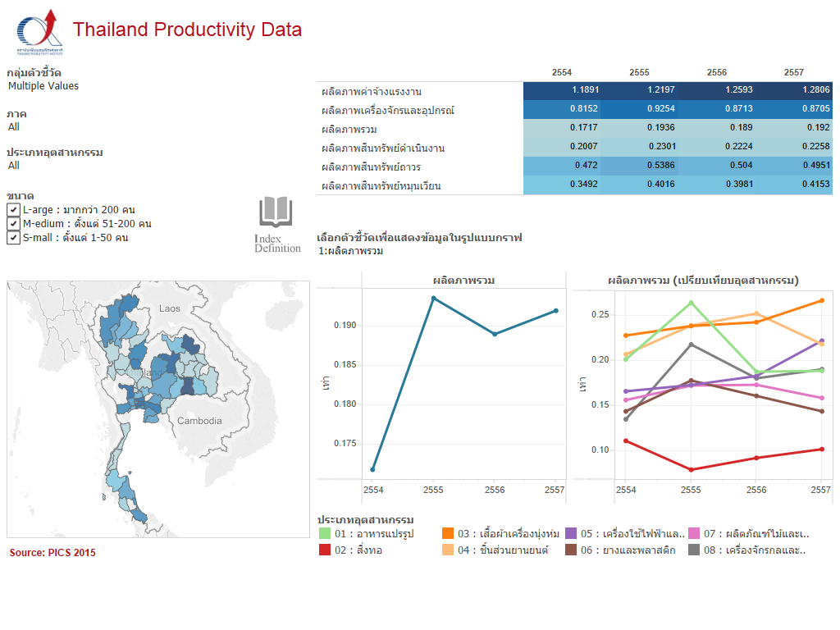The image size is (840, 630).
Task: Click the 2555 column header in table
Action: click(639, 72)
